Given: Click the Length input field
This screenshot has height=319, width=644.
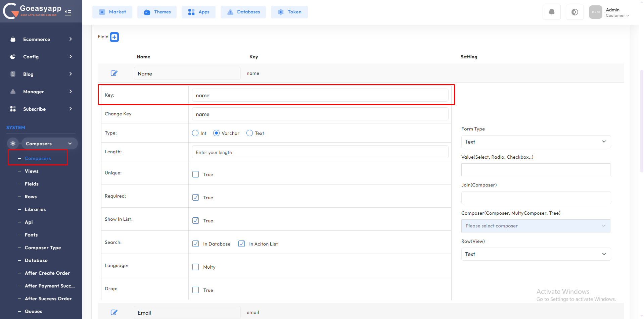Looking at the screenshot, I should point(320,152).
